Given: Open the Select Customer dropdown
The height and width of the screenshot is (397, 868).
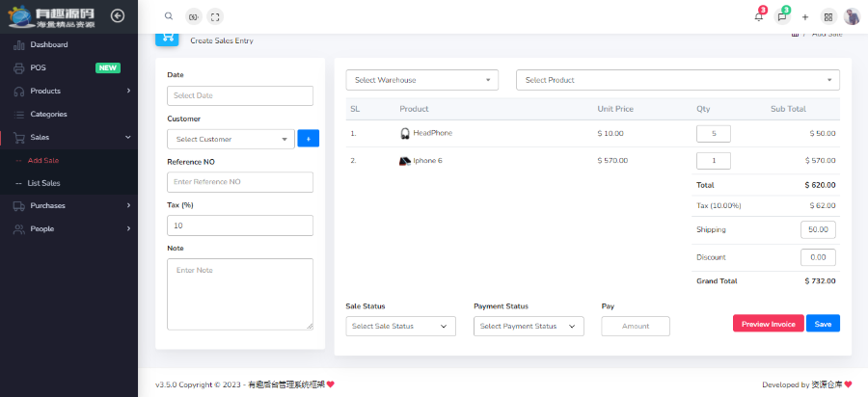Looking at the screenshot, I should click(x=231, y=140).
